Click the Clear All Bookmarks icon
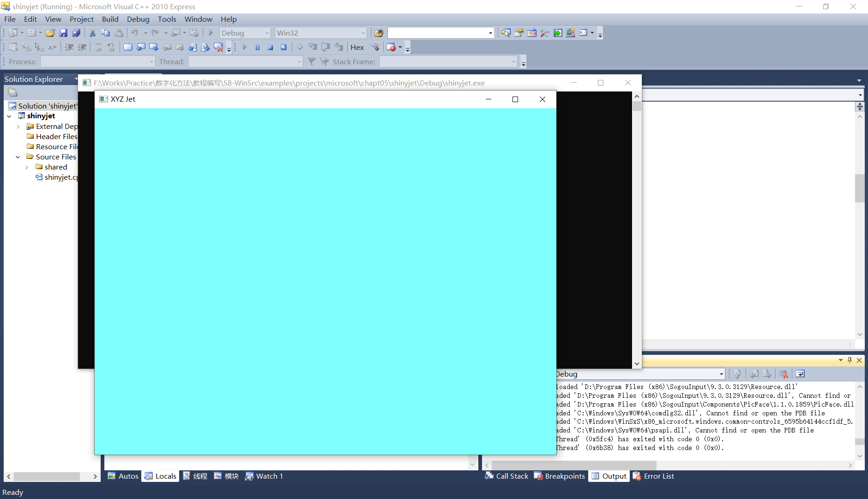 coord(218,47)
